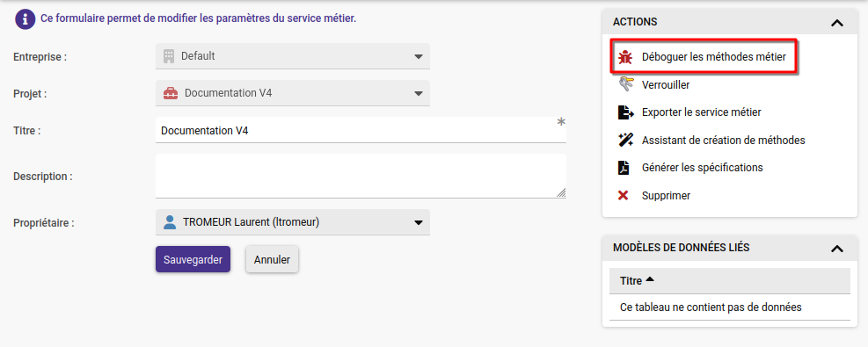
Task: Click the red X delete icon
Action: click(624, 195)
